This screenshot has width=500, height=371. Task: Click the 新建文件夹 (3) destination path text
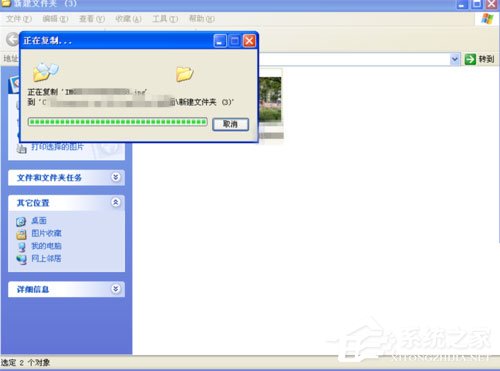205,102
